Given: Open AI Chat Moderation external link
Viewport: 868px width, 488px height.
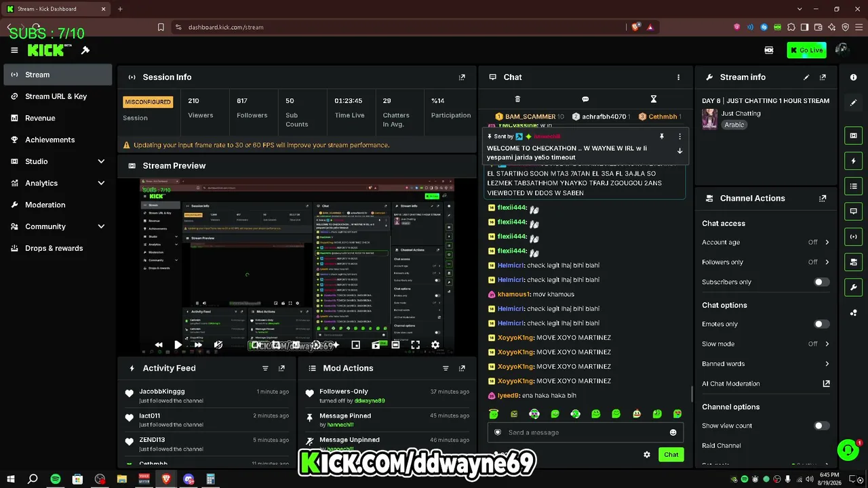Looking at the screenshot, I should pos(826,384).
